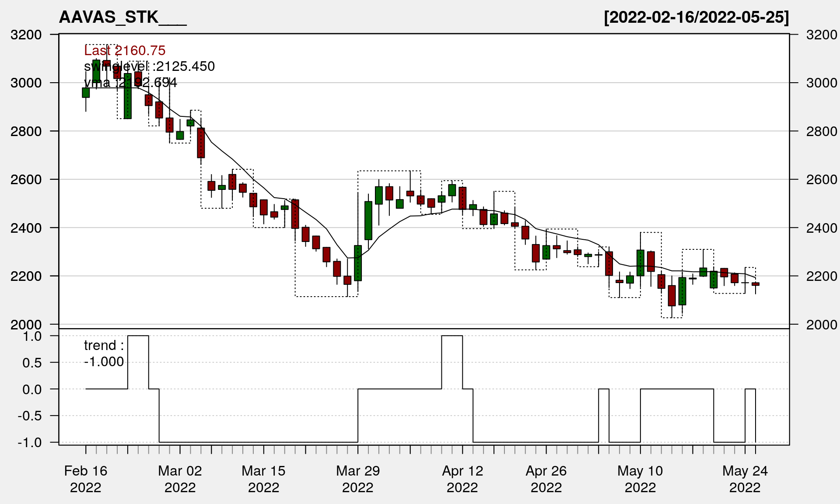Viewport: 840px width, 504px height.
Task: Click the 0.5 trend axis label
Action: (x=32, y=363)
